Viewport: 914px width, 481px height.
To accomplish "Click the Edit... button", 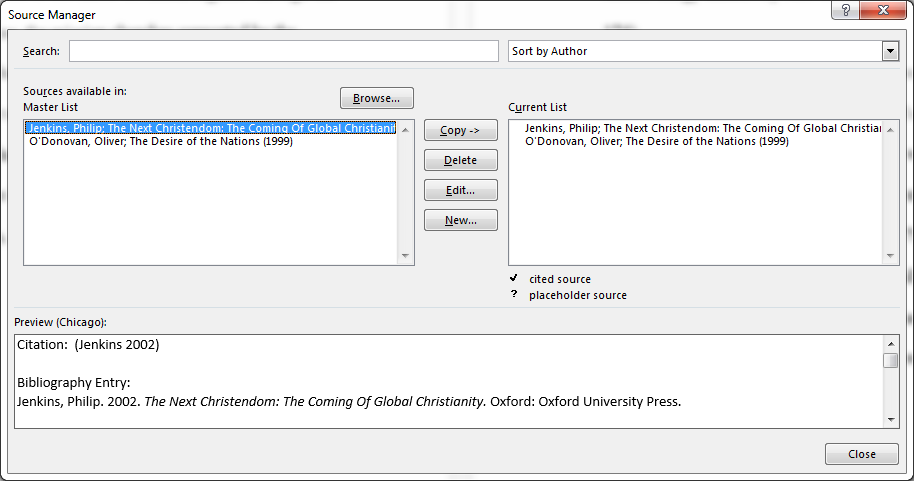I will click(460, 190).
